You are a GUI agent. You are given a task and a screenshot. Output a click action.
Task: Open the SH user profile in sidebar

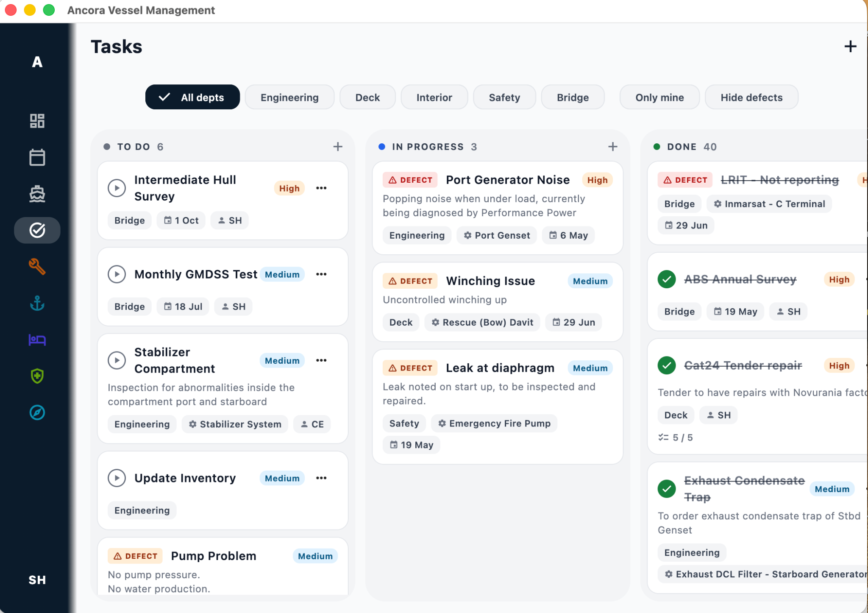[37, 580]
